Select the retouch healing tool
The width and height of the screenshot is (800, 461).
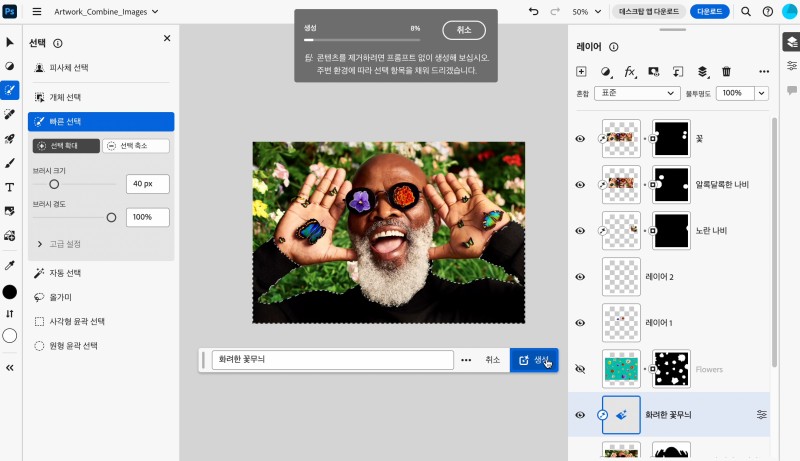pyautogui.click(x=10, y=114)
